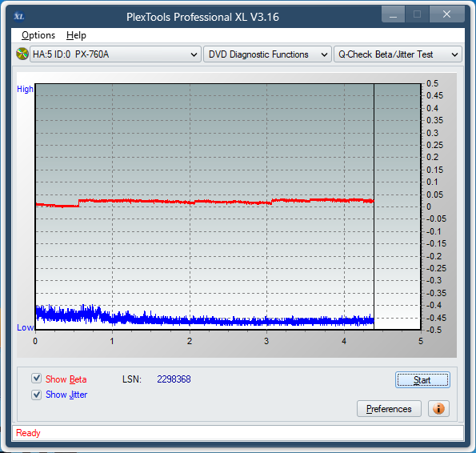Open the Options menu
The height and width of the screenshot is (453, 476).
point(38,35)
